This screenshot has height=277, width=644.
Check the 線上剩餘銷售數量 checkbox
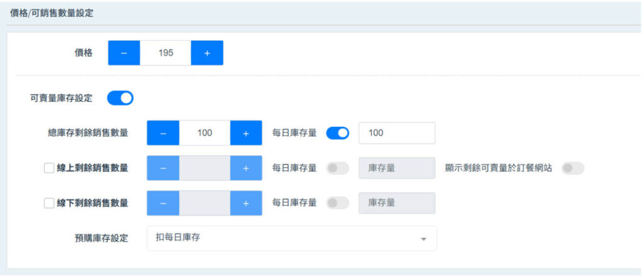[x=48, y=168]
